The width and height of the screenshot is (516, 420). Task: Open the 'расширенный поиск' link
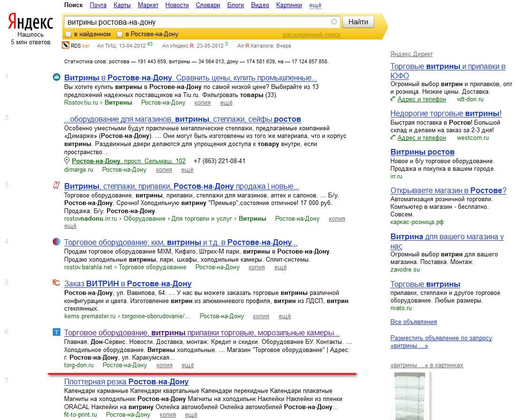312,35
